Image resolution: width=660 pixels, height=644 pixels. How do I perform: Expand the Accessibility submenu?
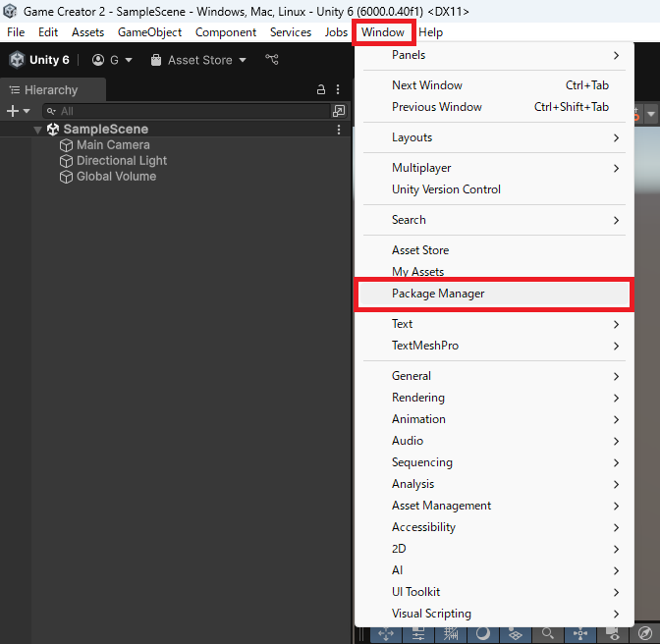click(494, 527)
